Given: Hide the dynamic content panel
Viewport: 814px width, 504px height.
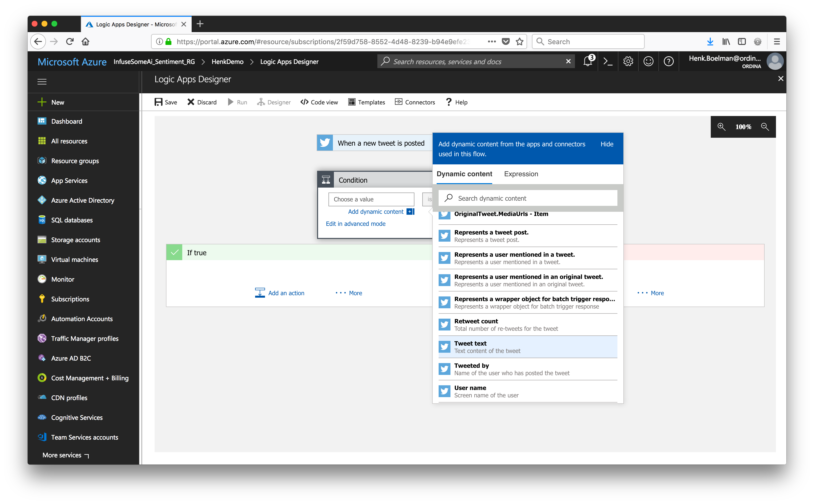Looking at the screenshot, I should (x=607, y=144).
